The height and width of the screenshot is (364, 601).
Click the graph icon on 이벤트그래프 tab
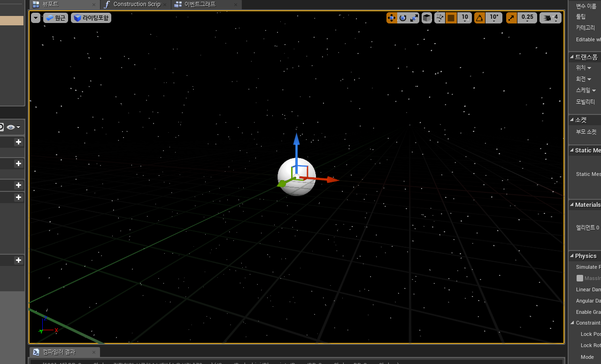pyautogui.click(x=178, y=4)
